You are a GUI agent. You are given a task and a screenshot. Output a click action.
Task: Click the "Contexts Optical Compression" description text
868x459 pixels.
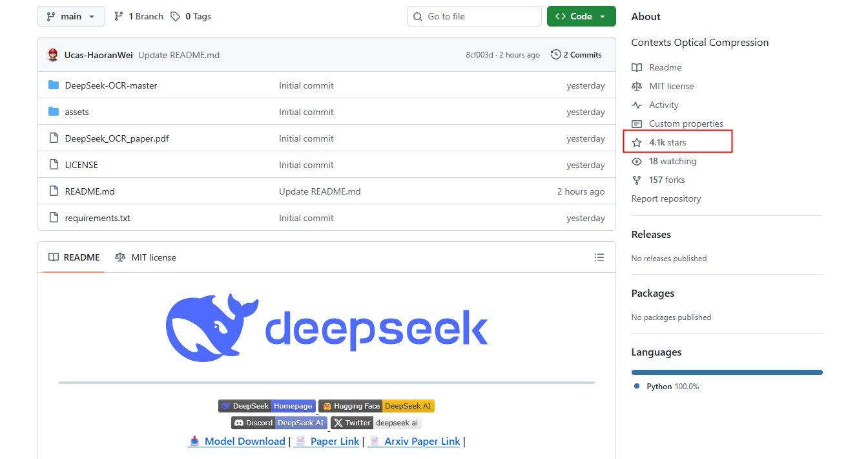pyautogui.click(x=700, y=43)
